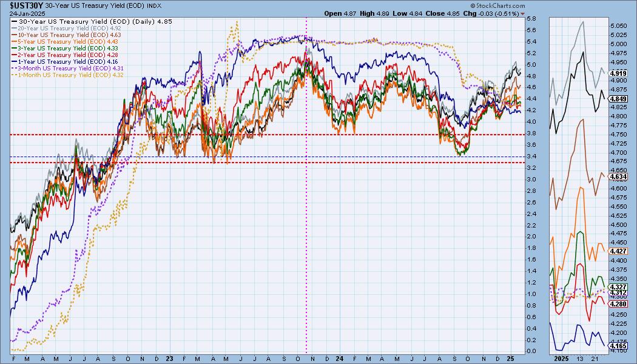Click the 4.427 price label in the side panel
The image size is (637, 364).
[x=619, y=251]
